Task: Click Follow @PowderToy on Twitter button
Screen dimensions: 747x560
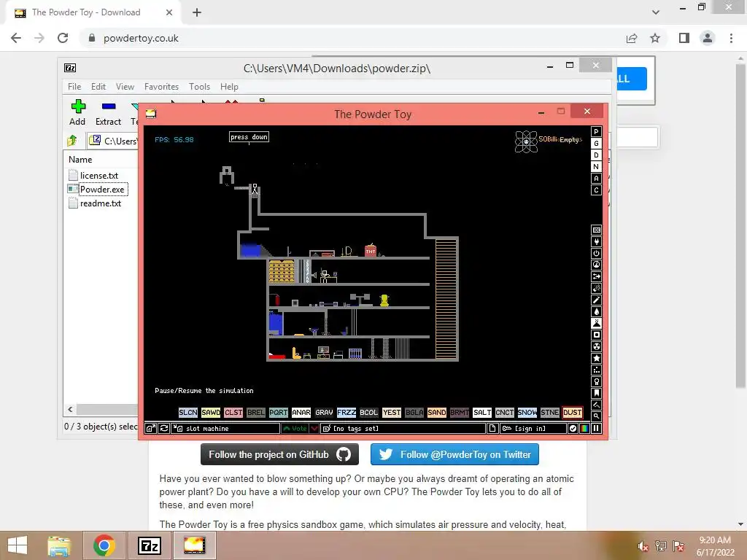Action: (454, 454)
